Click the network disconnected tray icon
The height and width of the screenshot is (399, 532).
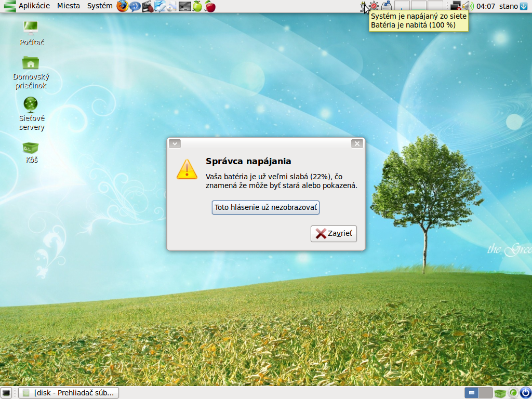pyautogui.click(x=456, y=6)
